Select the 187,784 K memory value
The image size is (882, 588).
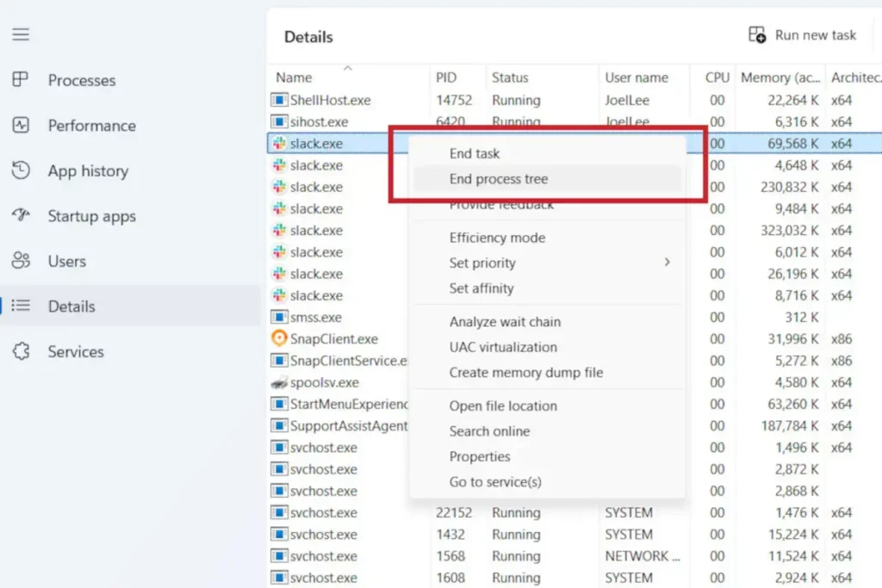[789, 425]
